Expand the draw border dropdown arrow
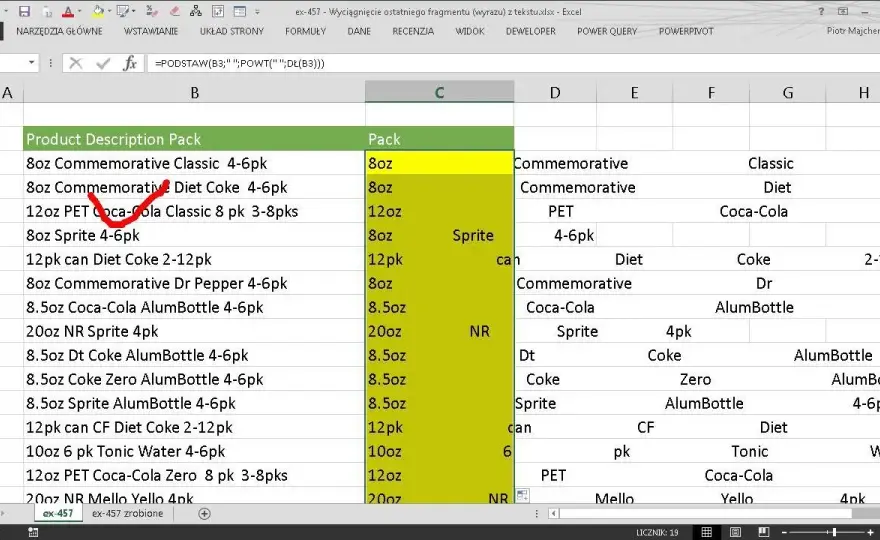The image size is (880, 540). tap(134, 11)
